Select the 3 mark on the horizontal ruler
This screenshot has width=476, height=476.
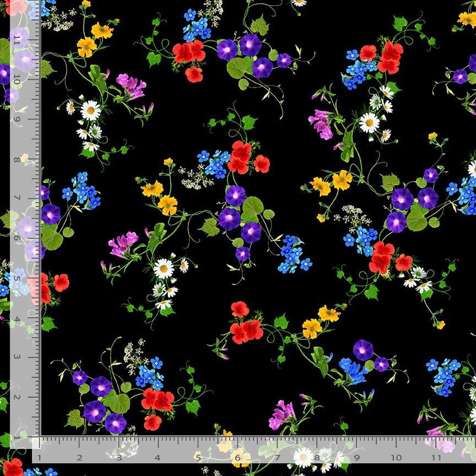118,458
